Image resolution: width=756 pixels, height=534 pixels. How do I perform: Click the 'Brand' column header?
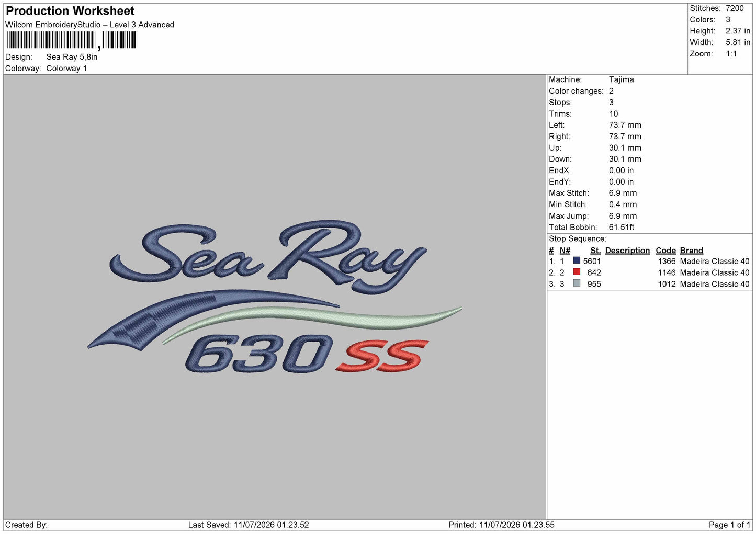(x=691, y=251)
